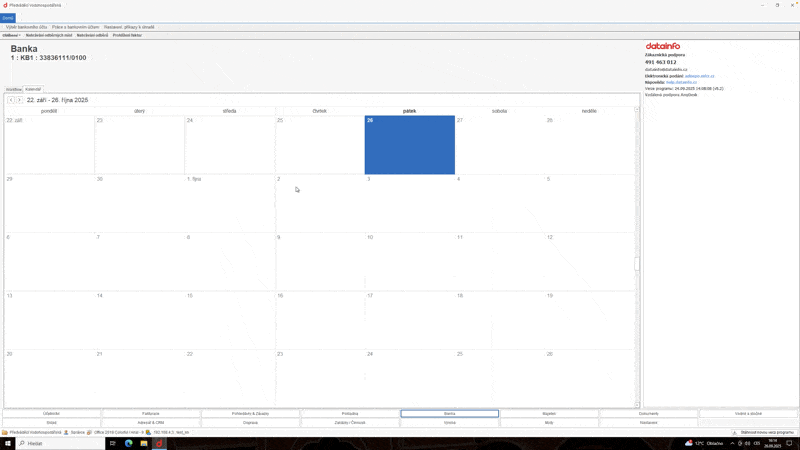This screenshot has width=800, height=450.
Task: Open Práce s bankovním účtem menu
Action: (75, 27)
